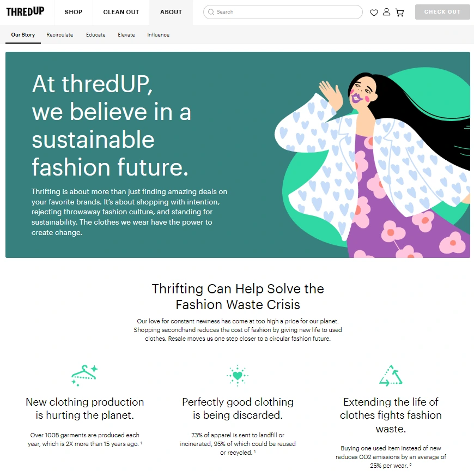Open the shopping cart icon
The width and height of the screenshot is (474, 476).
point(400,13)
